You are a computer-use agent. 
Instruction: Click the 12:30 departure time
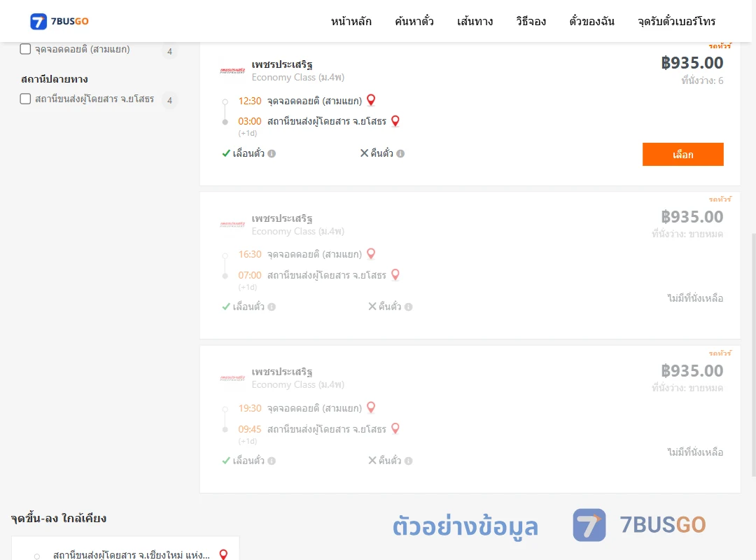click(x=250, y=101)
